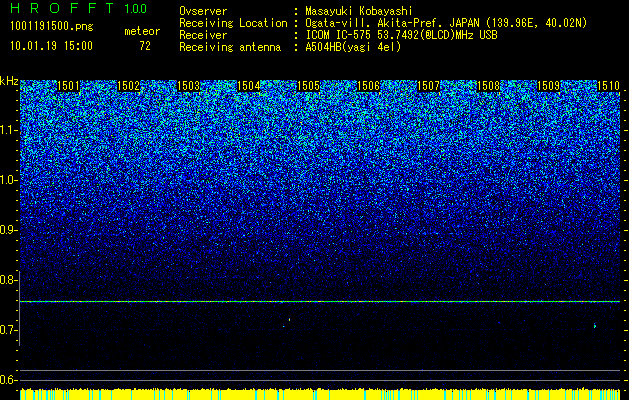Click the green horizontal carrier signal line
The height and width of the screenshot is (400, 629).
pyautogui.click(x=320, y=301)
